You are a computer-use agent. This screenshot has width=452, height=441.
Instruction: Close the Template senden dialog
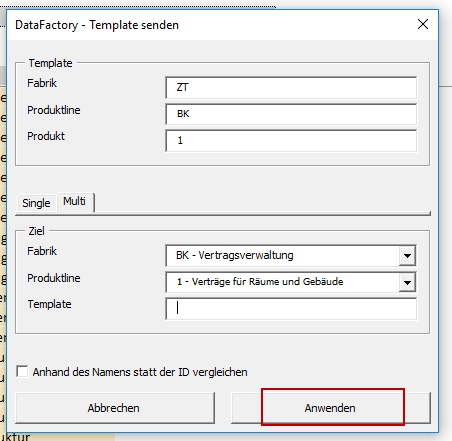coord(423,24)
